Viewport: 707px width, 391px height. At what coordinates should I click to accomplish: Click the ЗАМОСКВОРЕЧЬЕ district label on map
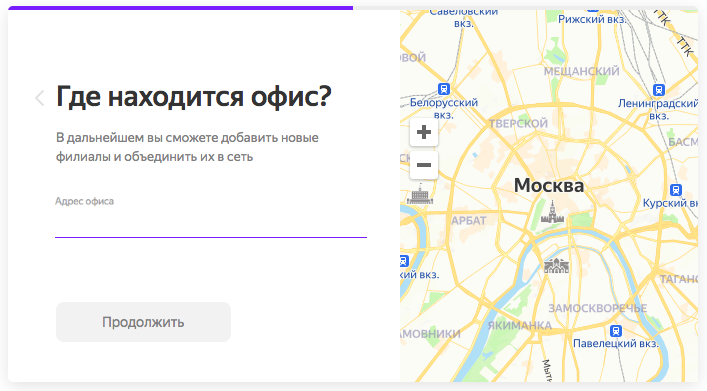pyautogui.click(x=597, y=308)
